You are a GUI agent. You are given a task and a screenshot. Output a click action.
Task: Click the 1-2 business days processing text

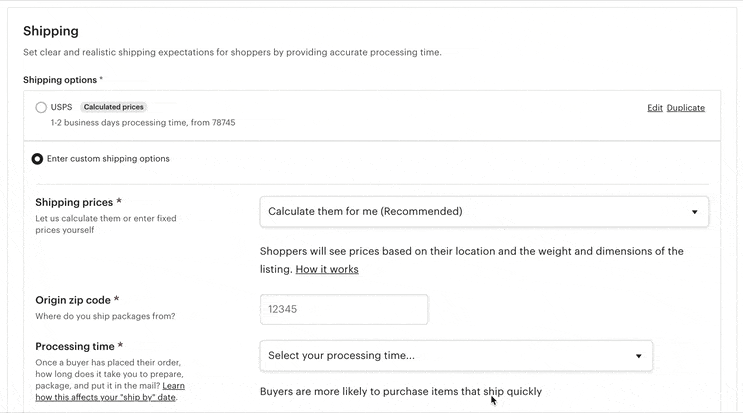(143, 123)
